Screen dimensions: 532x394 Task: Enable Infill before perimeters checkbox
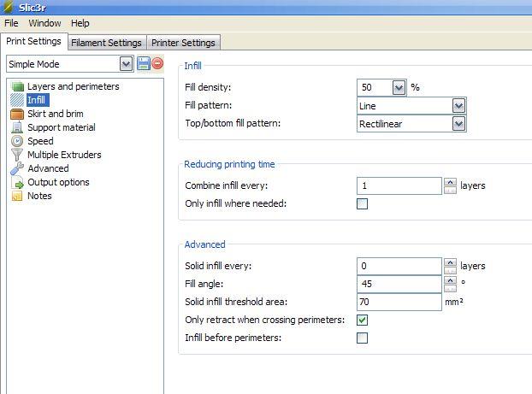coord(362,338)
